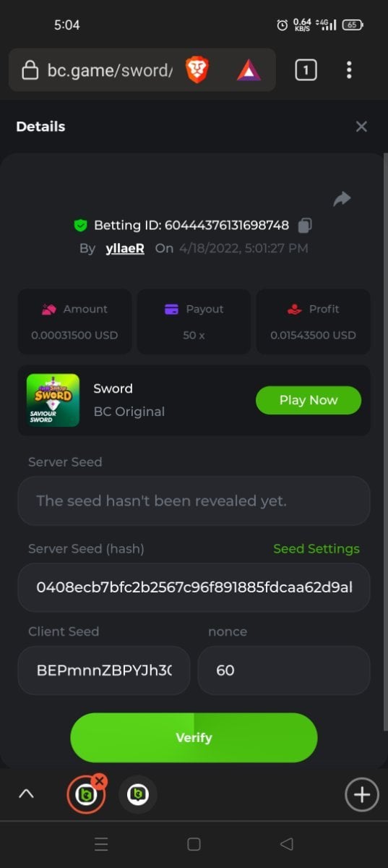This screenshot has width=388, height=868.
Task: Copy the Betting ID
Action: tap(305, 225)
